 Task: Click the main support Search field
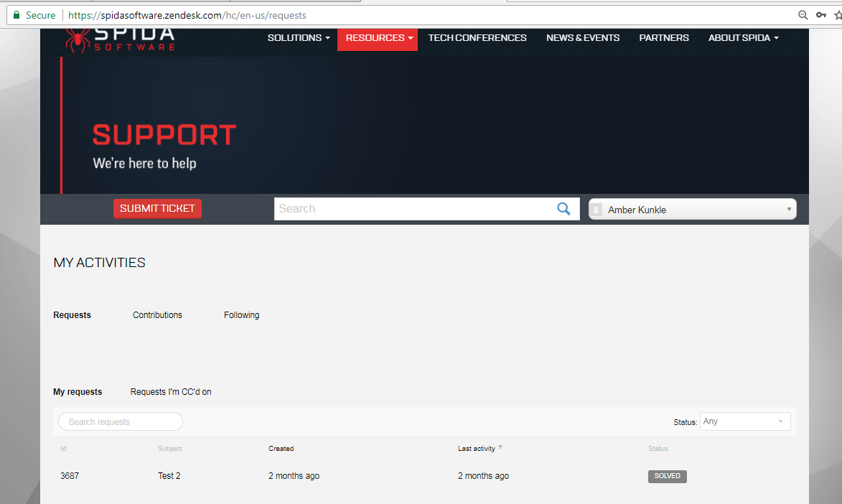click(413, 209)
